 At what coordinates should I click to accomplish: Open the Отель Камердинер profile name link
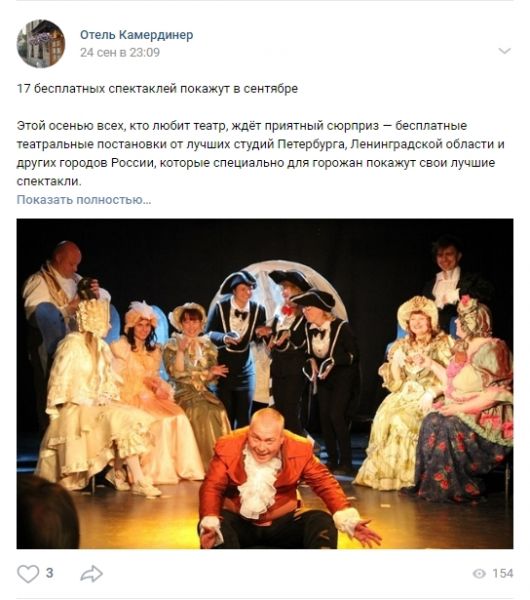[136, 35]
